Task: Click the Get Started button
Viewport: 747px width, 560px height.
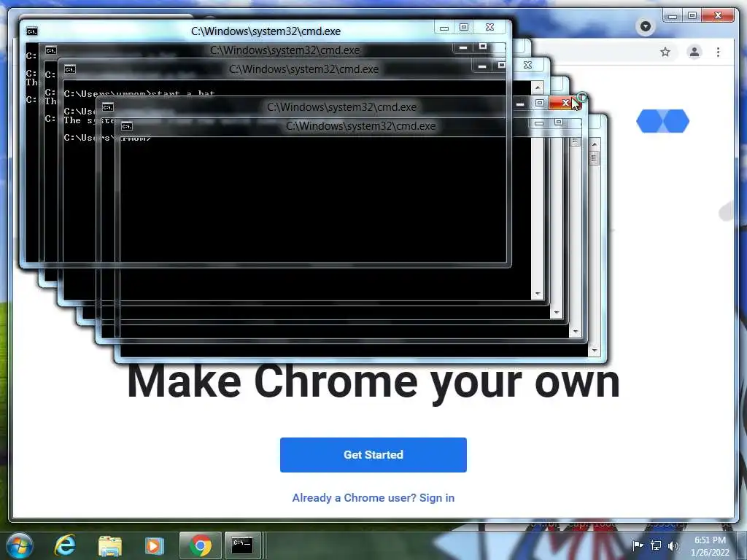Action: [373, 455]
